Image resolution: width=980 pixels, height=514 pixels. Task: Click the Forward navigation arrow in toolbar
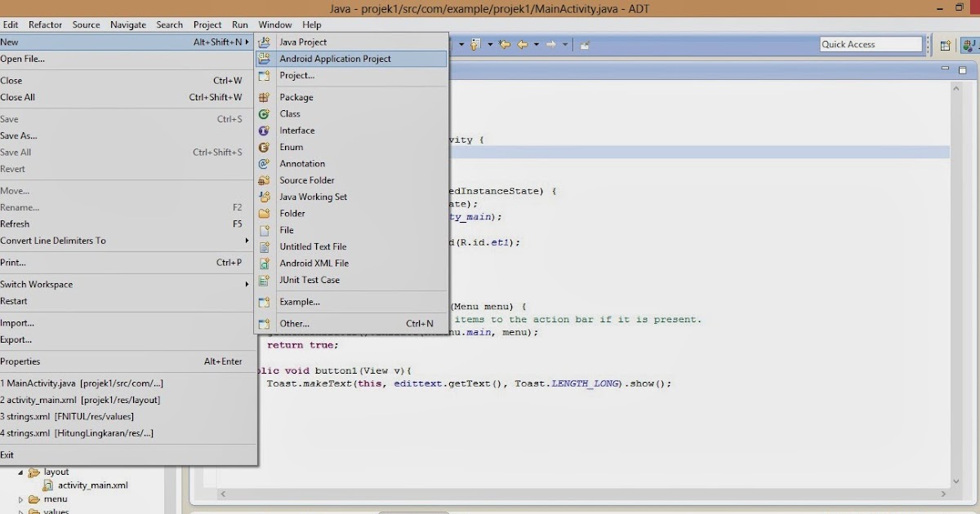(551, 44)
